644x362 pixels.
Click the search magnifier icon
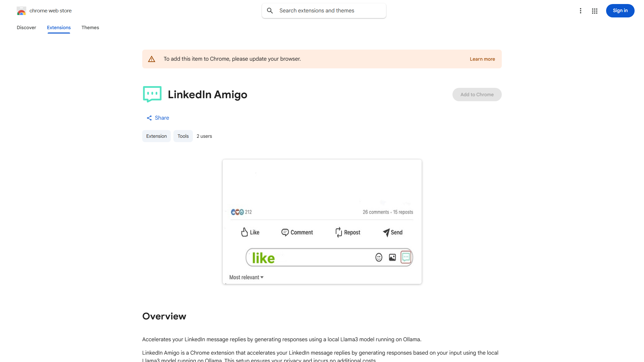pos(270,10)
